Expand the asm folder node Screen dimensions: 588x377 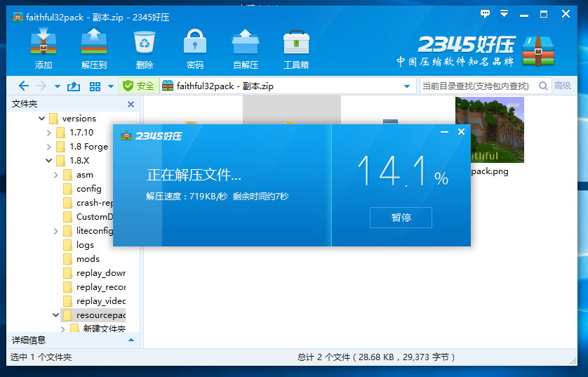coord(56,175)
